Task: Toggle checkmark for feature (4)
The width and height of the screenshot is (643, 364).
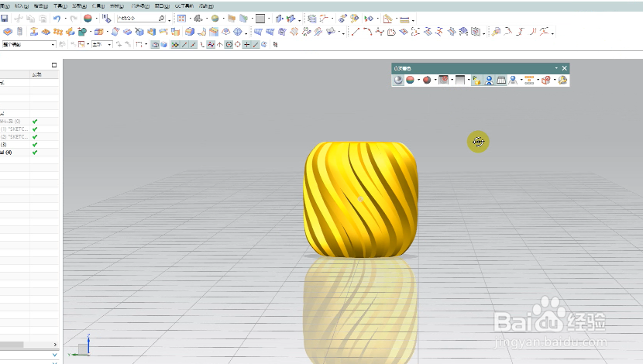Action: (35, 153)
